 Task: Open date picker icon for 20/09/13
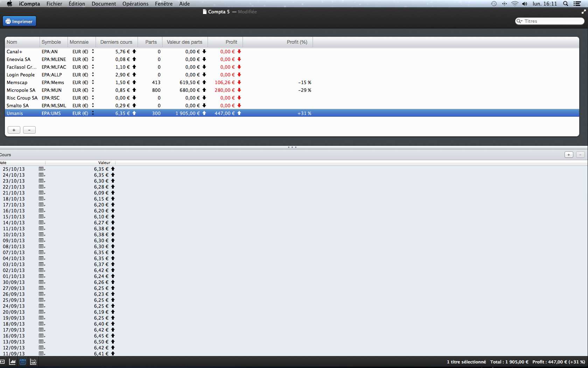[42, 312]
